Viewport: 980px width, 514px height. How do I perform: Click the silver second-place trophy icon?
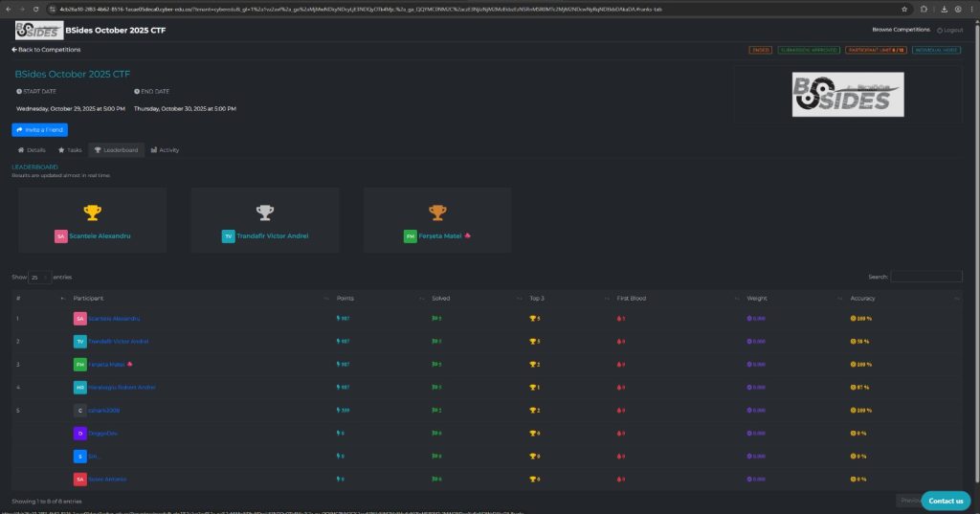coord(265,212)
